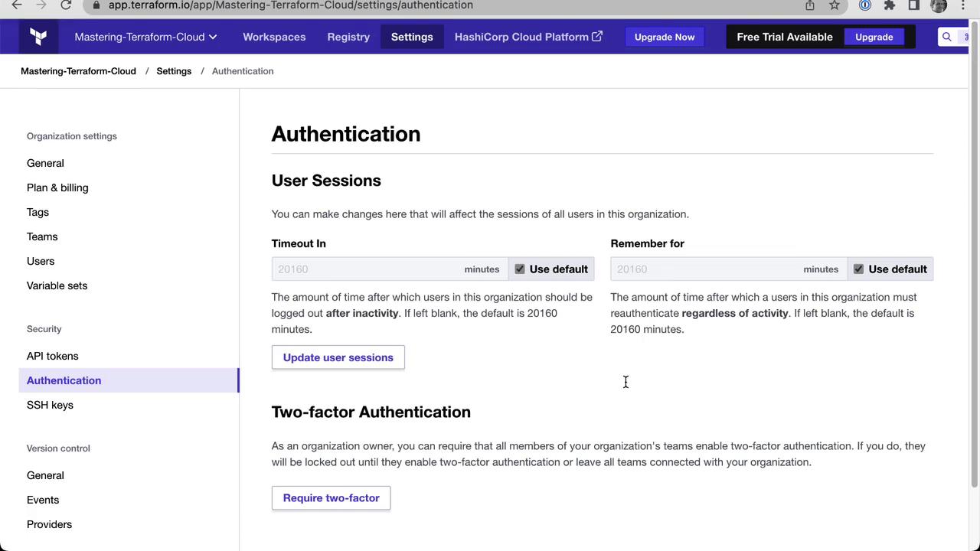Open the Chrome three-dot menu
Image resolution: width=980 pixels, height=551 pixels.
[x=963, y=5]
